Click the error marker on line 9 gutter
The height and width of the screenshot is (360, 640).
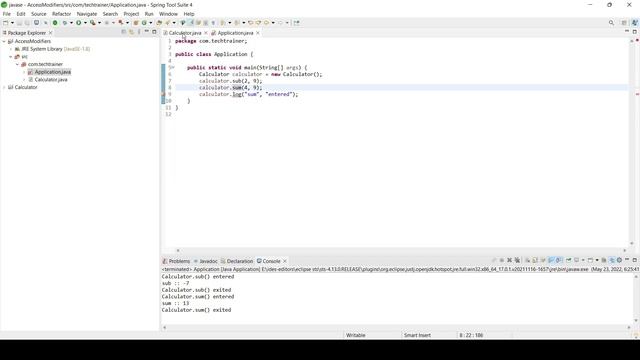(x=164, y=94)
